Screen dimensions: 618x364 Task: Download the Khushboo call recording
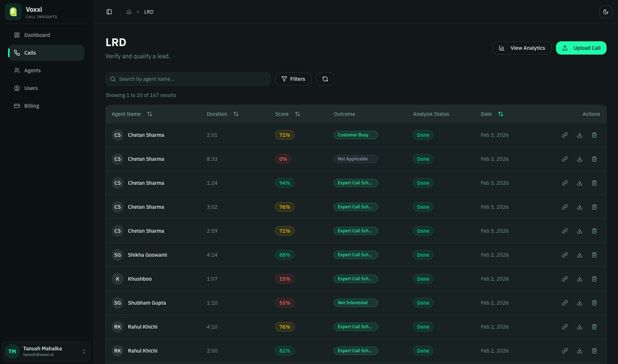pyautogui.click(x=579, y=279)
